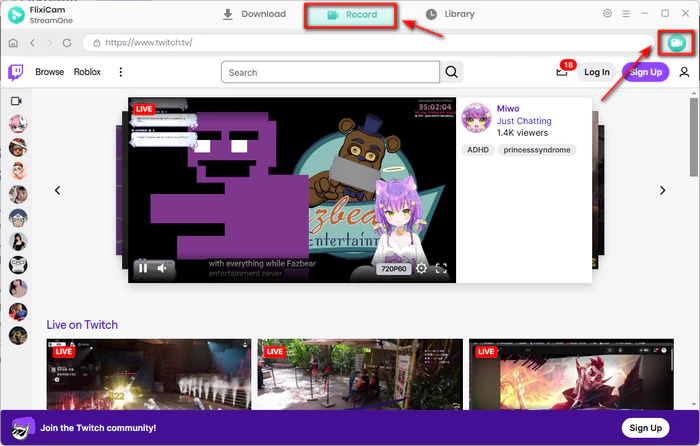Open the red-haired character live stream thumbnail
The width and height of the screenshot is (700, 446).
(571, 374)
